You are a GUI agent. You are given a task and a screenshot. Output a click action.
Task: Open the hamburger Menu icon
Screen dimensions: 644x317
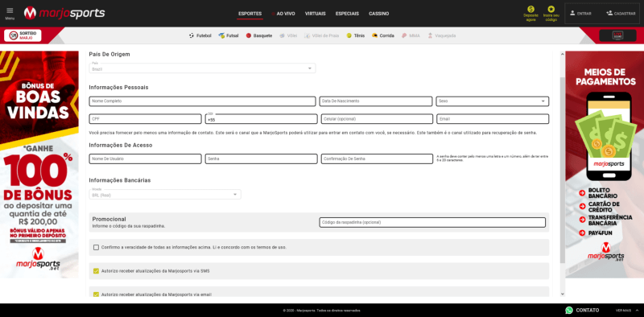(x=10, y=10)
